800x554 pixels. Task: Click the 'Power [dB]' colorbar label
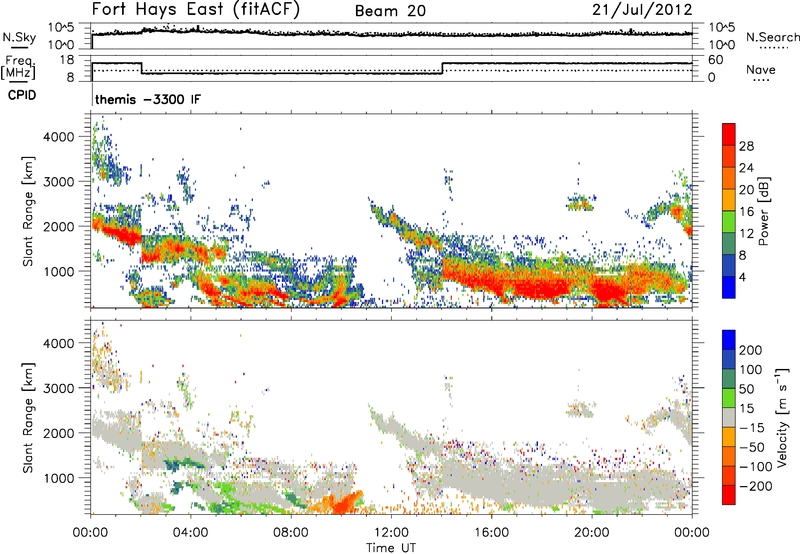[763, 211]
